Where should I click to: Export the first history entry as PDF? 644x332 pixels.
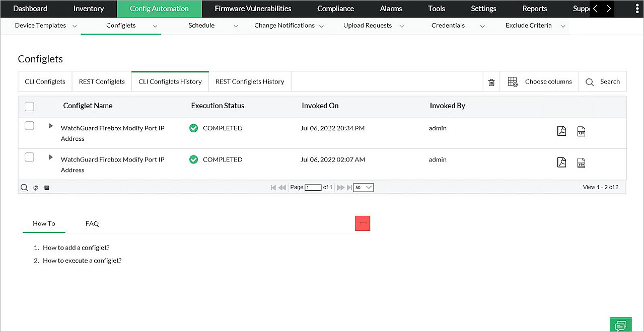click(561, 131)
